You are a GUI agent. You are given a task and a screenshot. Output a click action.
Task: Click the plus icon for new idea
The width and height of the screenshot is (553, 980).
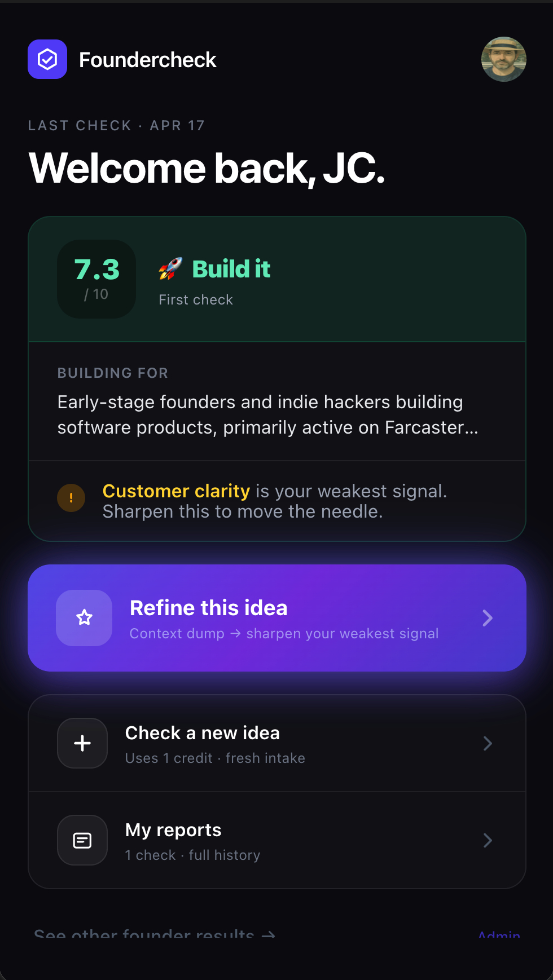(82, 743)
